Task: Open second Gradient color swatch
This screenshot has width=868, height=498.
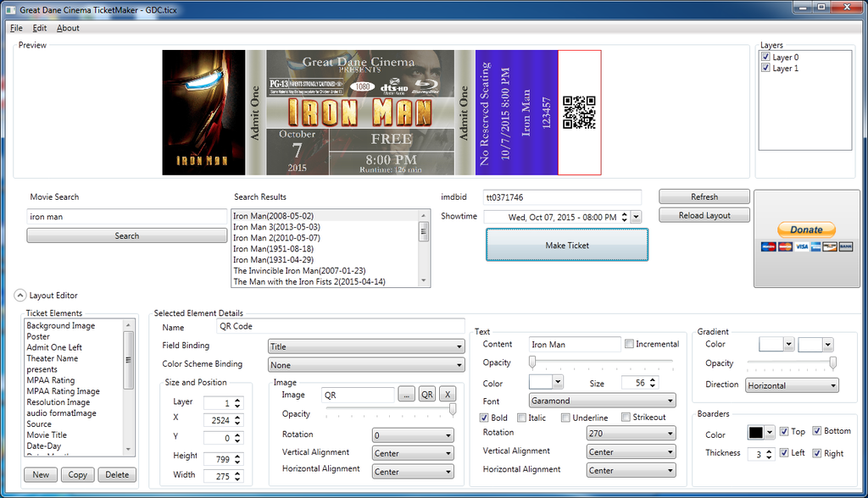Action: [x=815, y=345]
